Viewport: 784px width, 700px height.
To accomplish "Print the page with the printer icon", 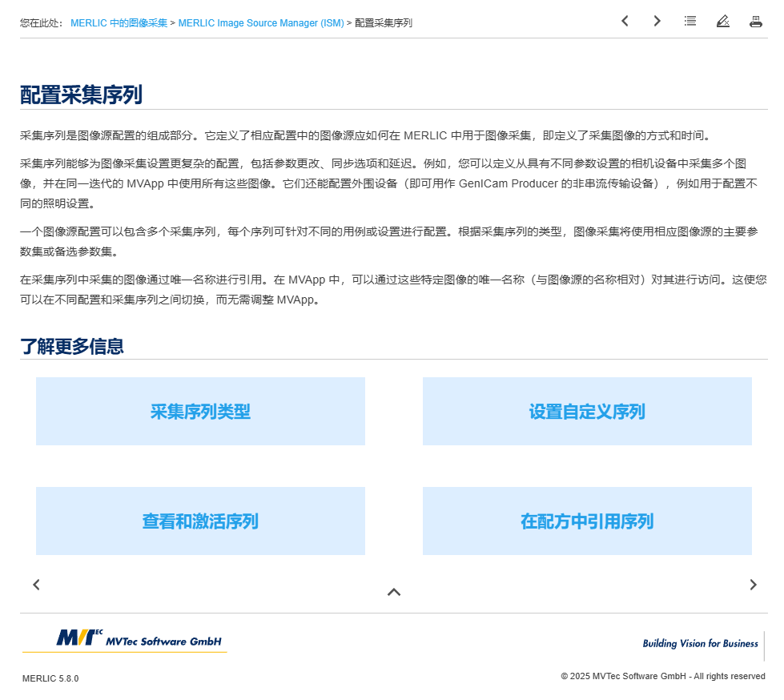I will pos(755,22).
